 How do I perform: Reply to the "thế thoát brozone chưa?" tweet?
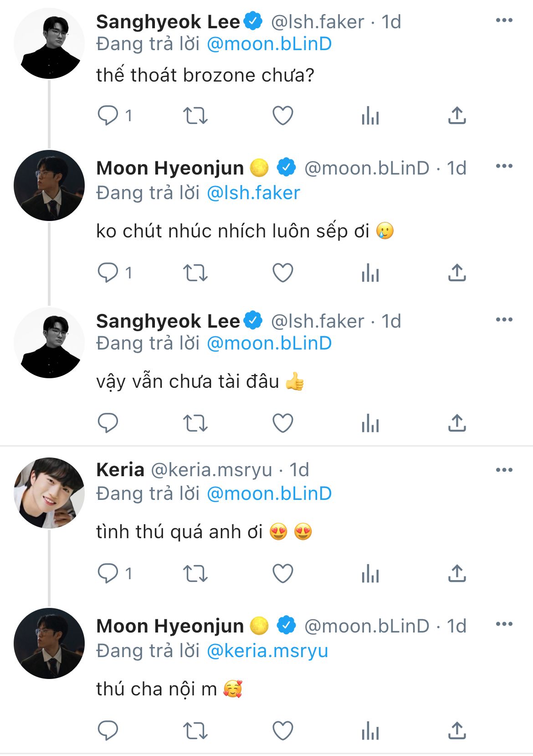[x=108, y=116]
